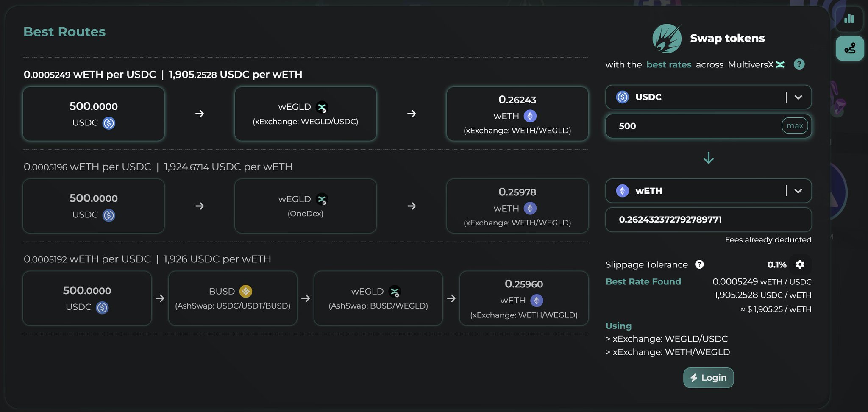This screenshot has height=412, width=868.
Task: Click the 0.1% slippage value
Action: coord(777,265)
